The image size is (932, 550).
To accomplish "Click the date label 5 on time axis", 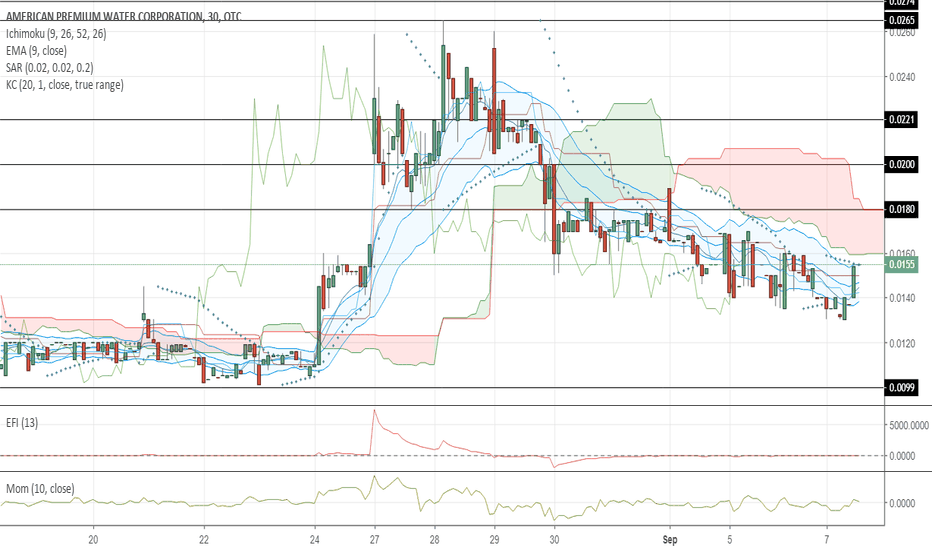I will point(729,540).
